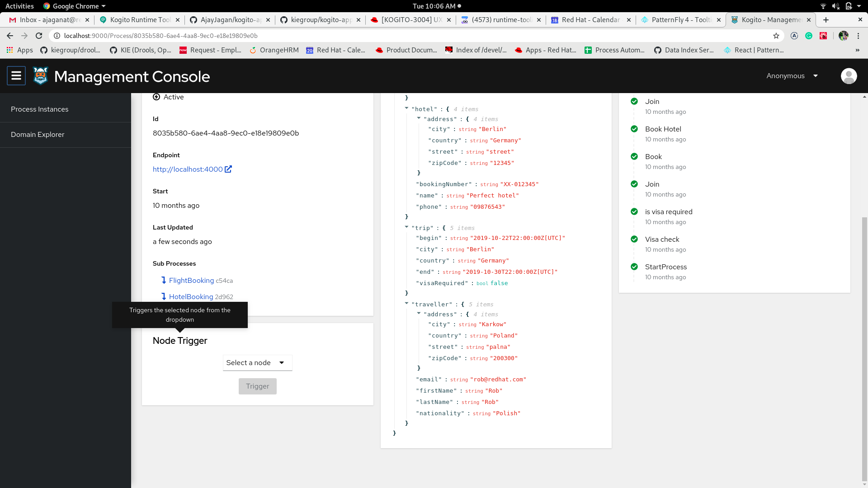Toggle the hamburger navigation menu
The height and width of the screenshot is (488, 868).
click(x=16, y=76)
